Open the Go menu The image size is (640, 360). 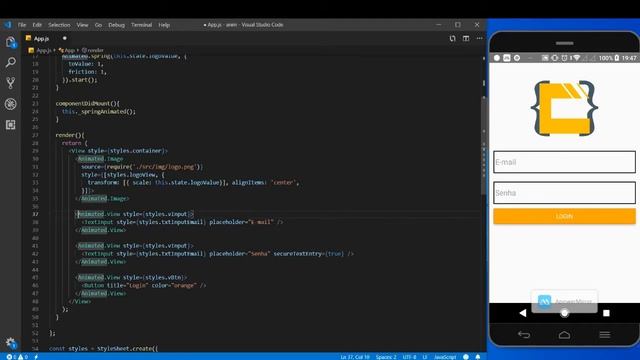[x=98, y=25]
